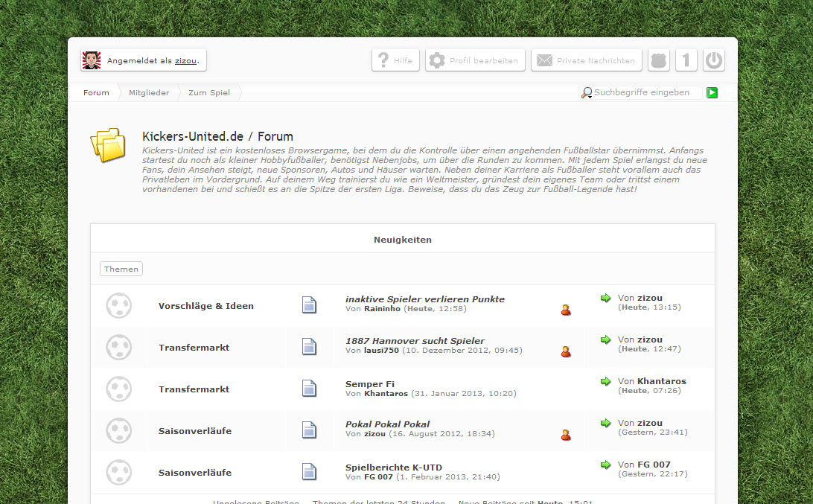Jump to last post at Heute 13:15
This screenshot has width=813, height=504.
click(x=605, y=298)
